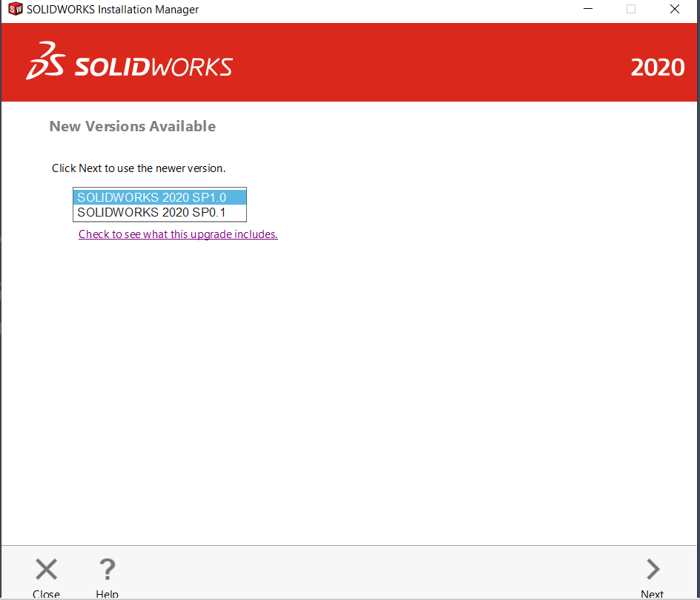Click 'Click Next to use the newer version' text
The height and width of the screenshot is (600, 700).
tap(139, 168)
